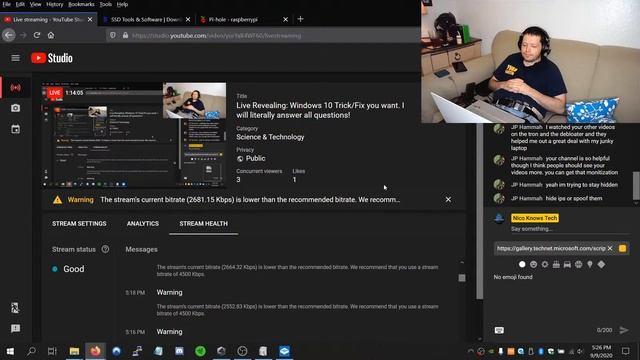Click the Science & Technology category text
The height and width of the screenshot is (360, 640).
click(x=270, y=137)
